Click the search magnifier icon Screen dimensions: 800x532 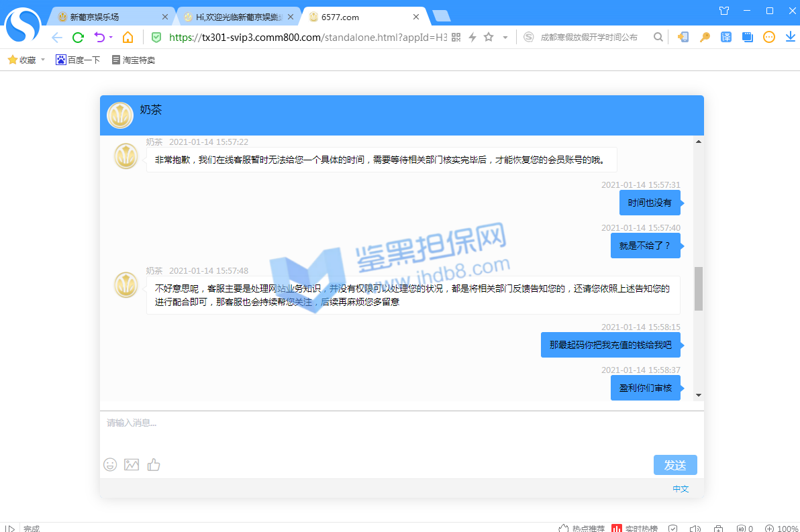coord(658,38)
